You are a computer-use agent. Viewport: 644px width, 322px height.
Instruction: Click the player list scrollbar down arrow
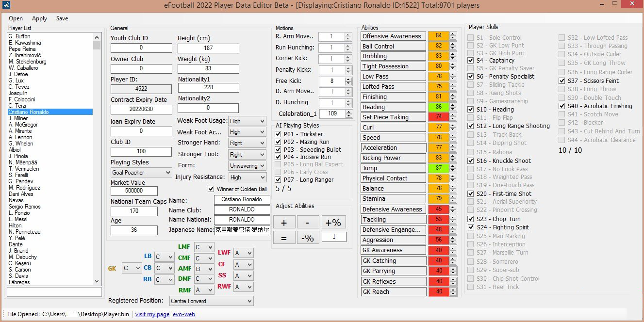(97, 281)
